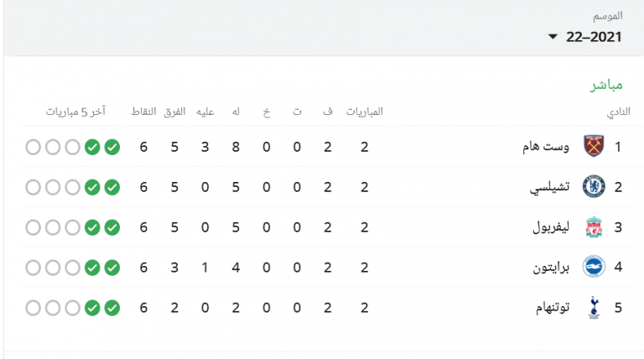
Task: Click the النقاط points column header
Action: pos(143,112)
